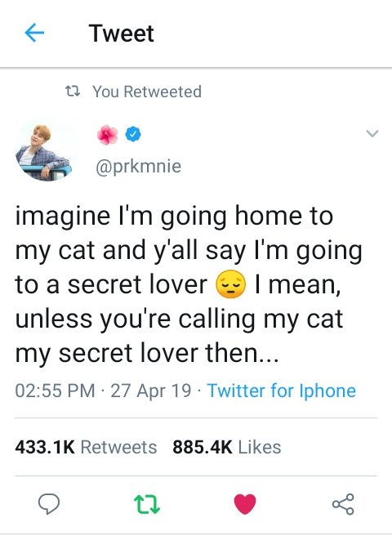Unlike the tweet via red heart
The height and width of the screenshot is (536, 392).
[245, 504]
